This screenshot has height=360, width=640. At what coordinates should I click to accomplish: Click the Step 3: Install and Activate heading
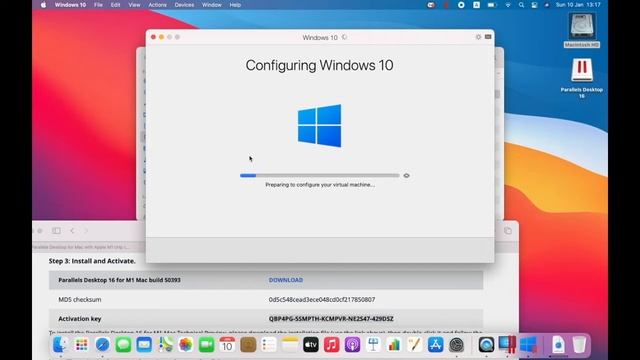click(x=92, y=261)
